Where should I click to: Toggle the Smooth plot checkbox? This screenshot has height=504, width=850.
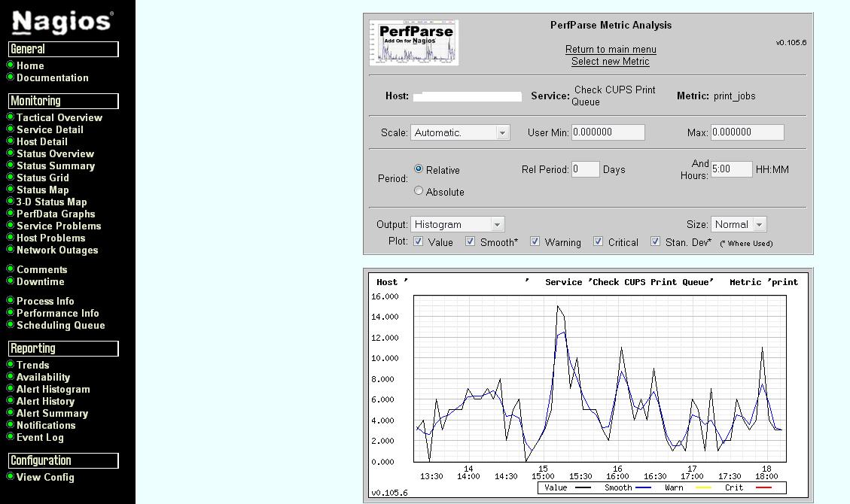pyautogui.click(x=470, y=241)
